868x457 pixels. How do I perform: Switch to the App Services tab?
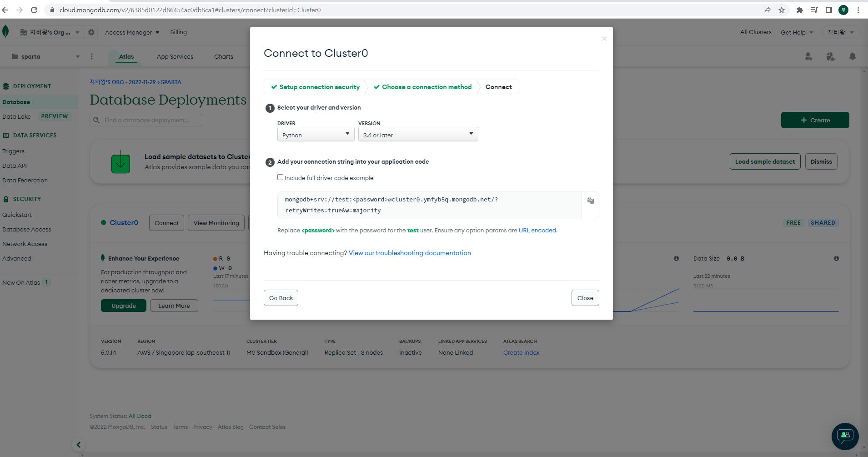coord(175,56)
